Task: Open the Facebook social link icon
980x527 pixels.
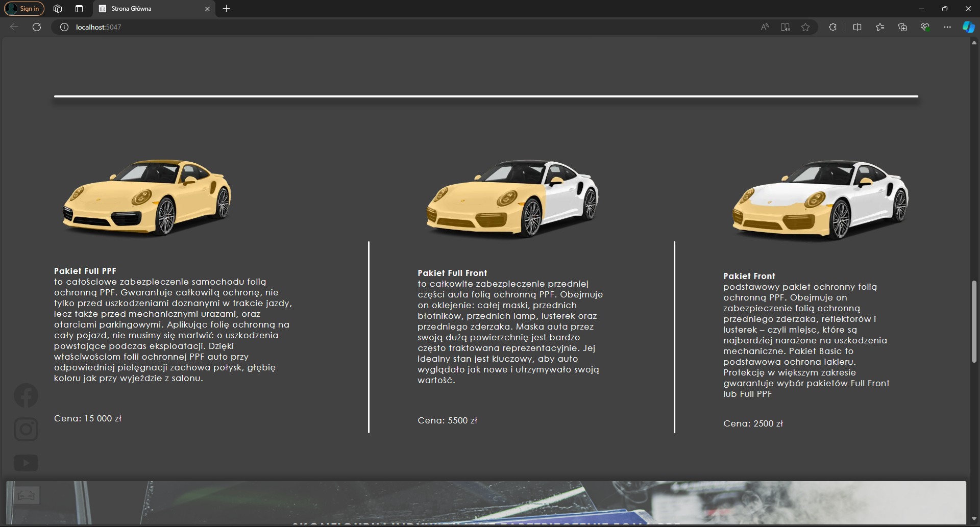Action: point(26,395)
